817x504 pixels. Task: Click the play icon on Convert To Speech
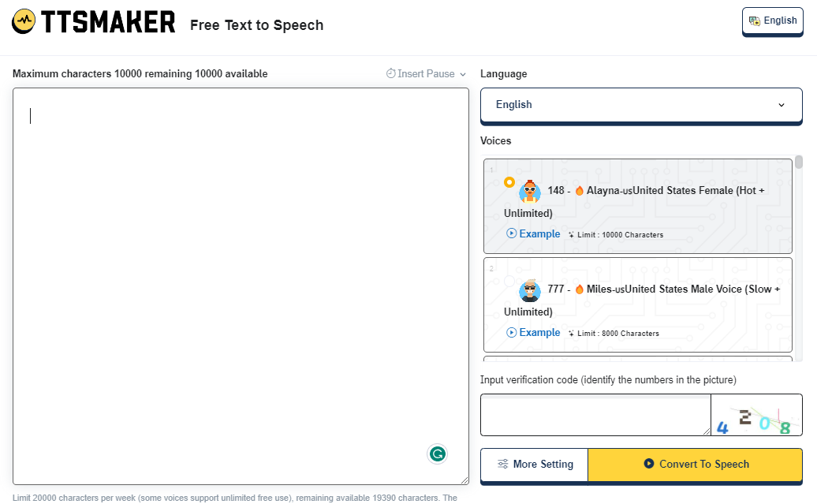click(x=649, y=463)
